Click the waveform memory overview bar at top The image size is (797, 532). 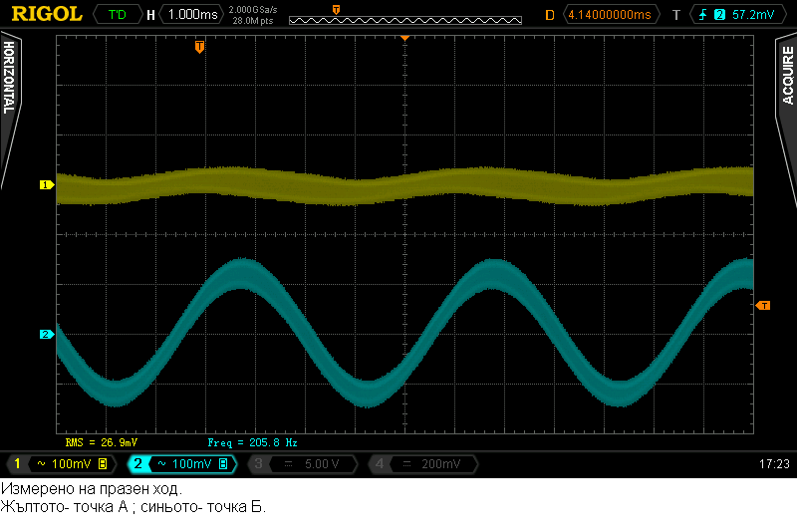click(x=405, y=20)
